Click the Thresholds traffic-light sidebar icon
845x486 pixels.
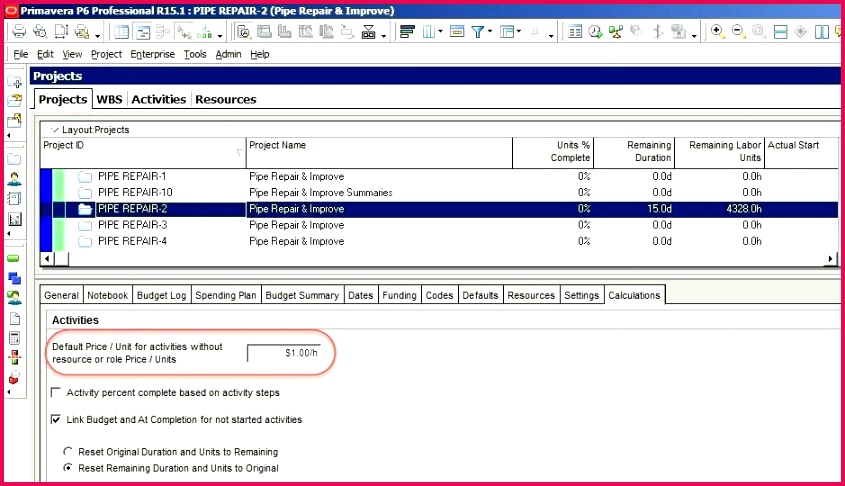pyautogui.click(x=15, y=357)
